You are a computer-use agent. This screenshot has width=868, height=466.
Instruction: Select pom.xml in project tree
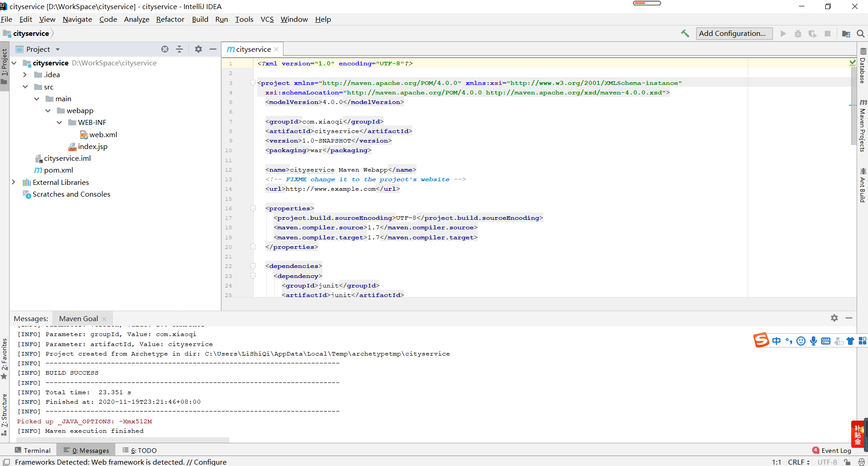coord(54,170)
